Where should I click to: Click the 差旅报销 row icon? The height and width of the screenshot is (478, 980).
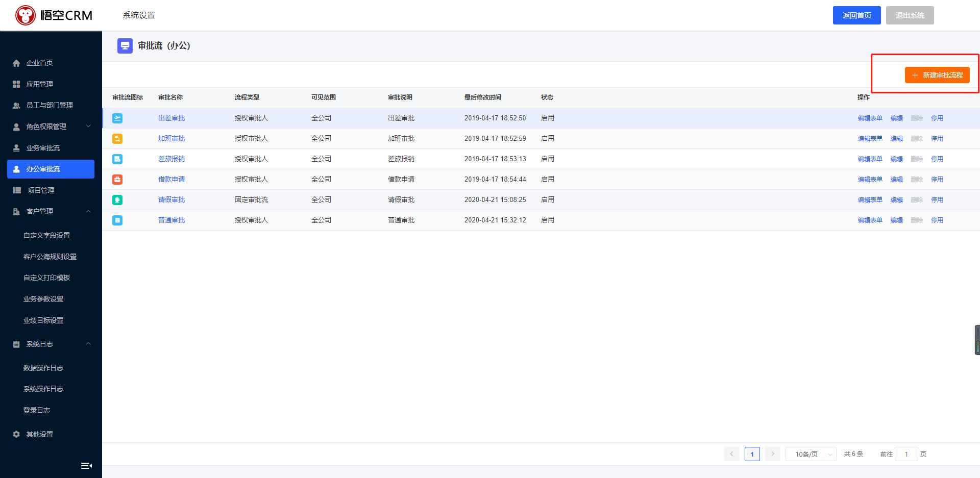[x=117, y=159]
